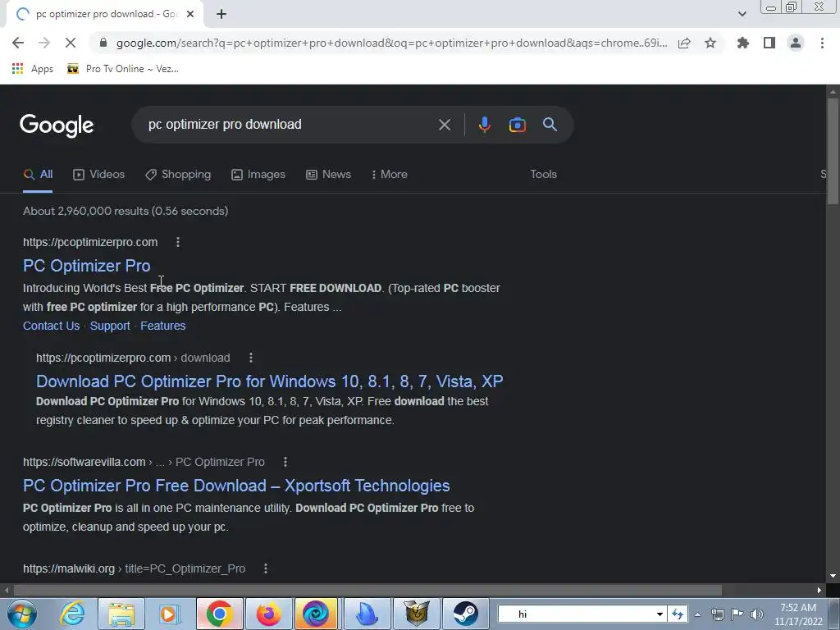Click the taskbar address field containing hi

pyautogui.click(x=576, y=614)
